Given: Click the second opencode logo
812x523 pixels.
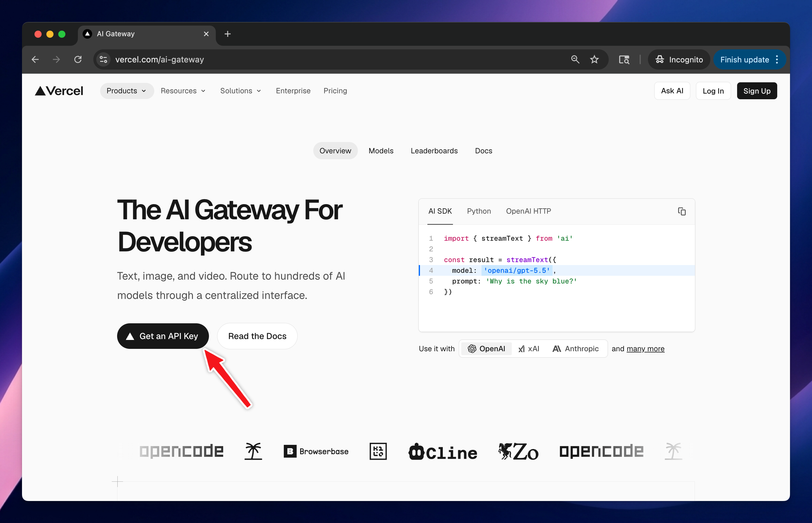Looking at the screenshot, I should click(x=602, y=451).
